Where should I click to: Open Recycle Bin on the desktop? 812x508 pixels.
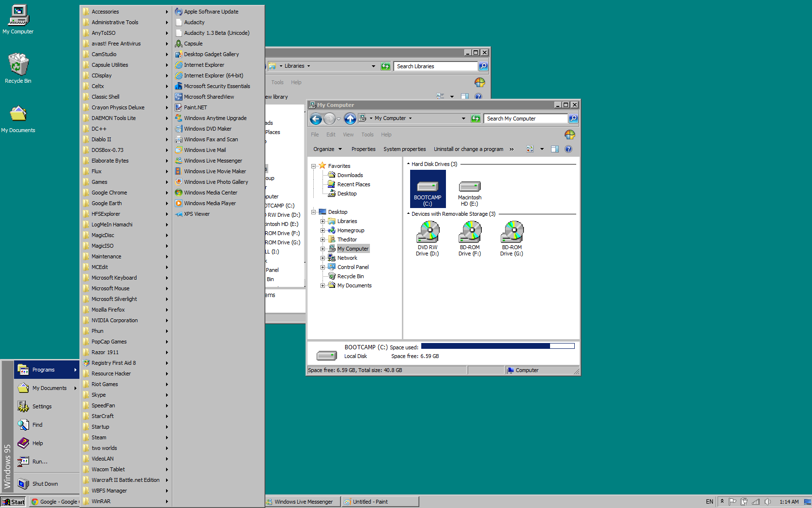[18, 68]
